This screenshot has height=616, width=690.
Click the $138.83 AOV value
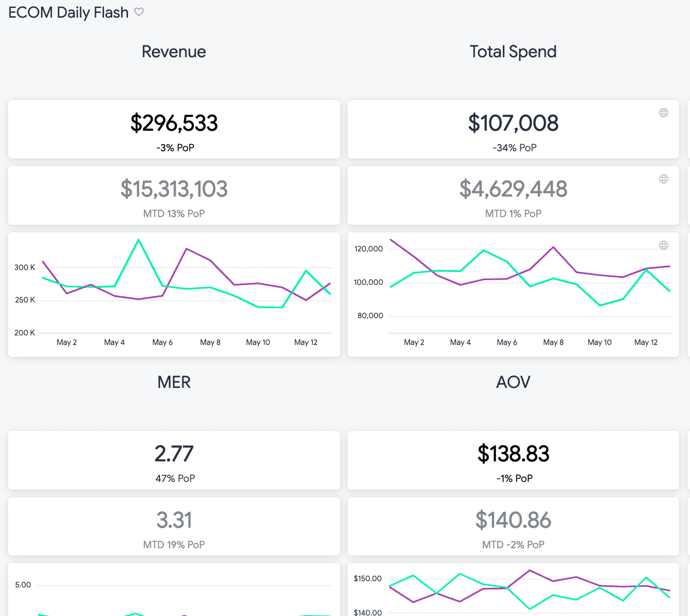513,454
